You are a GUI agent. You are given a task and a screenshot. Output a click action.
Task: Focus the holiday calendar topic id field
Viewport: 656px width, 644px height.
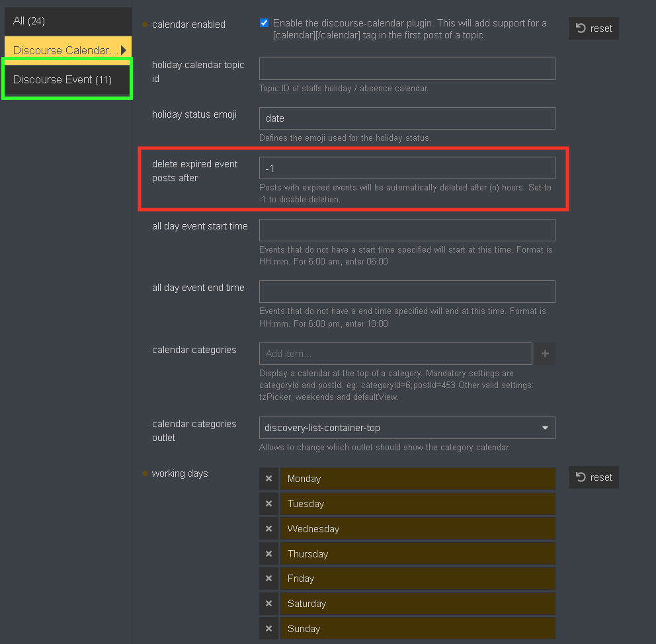pyautogui.click(x=407, y=69)
